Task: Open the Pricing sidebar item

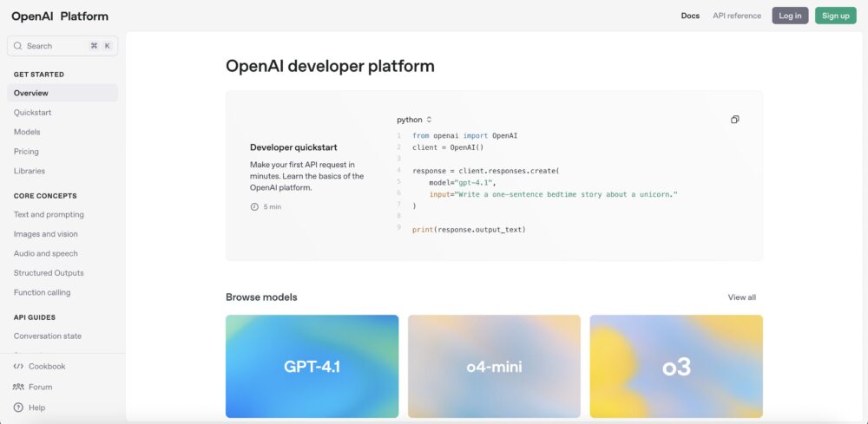Action: coord(26,151)
